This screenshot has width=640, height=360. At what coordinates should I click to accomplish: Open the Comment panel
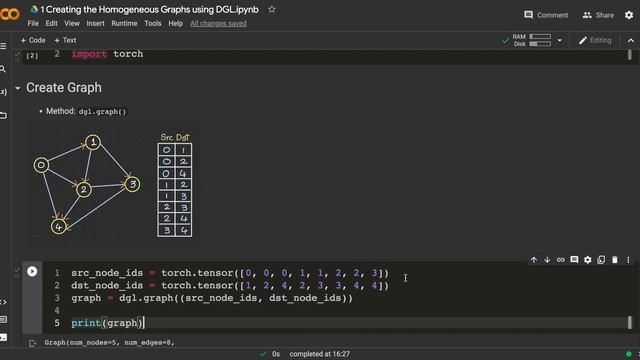pos(546,15)
